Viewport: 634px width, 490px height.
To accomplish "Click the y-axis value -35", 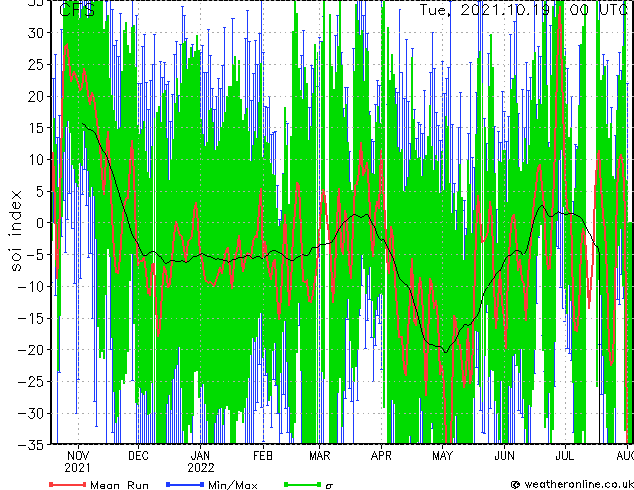I will [31, 445].
